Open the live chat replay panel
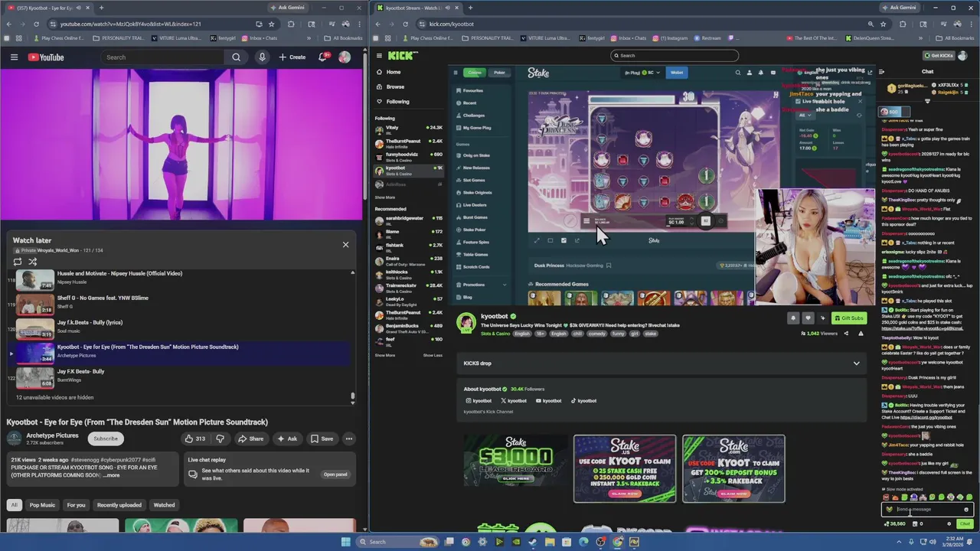The height and width of the screenshot is (551, 980). [x=335, y=474]
